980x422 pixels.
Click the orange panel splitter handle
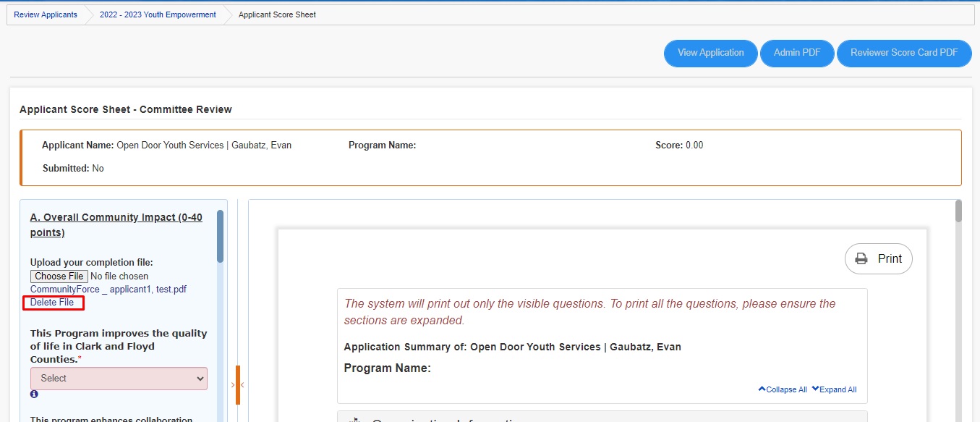pos(238,384)
